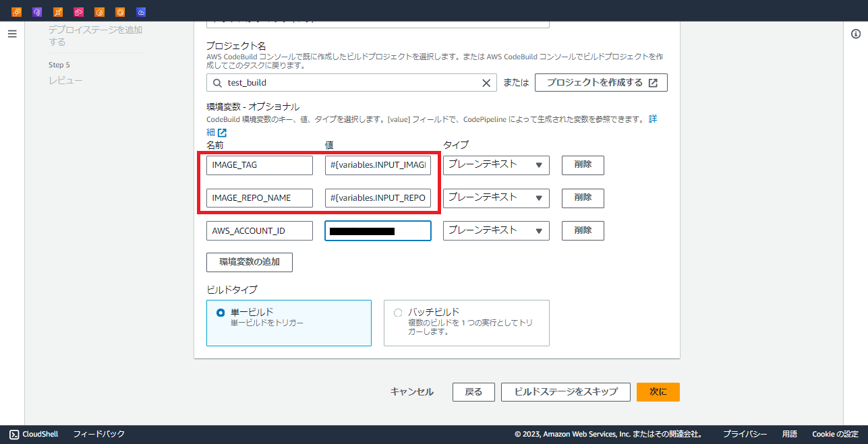Screen dimensions: 868x444
Task: Click the IMAGE_TAG name field
Action: 260,165
